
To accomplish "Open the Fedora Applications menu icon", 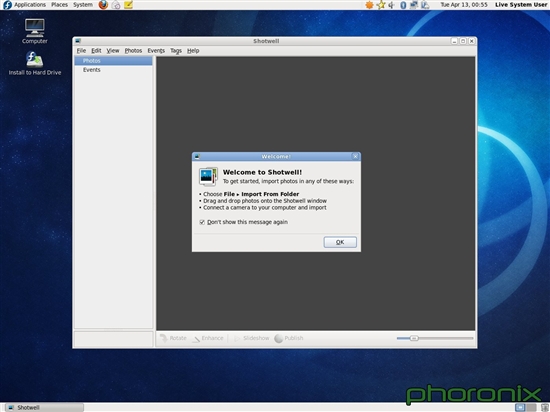I will click(7, 5).
